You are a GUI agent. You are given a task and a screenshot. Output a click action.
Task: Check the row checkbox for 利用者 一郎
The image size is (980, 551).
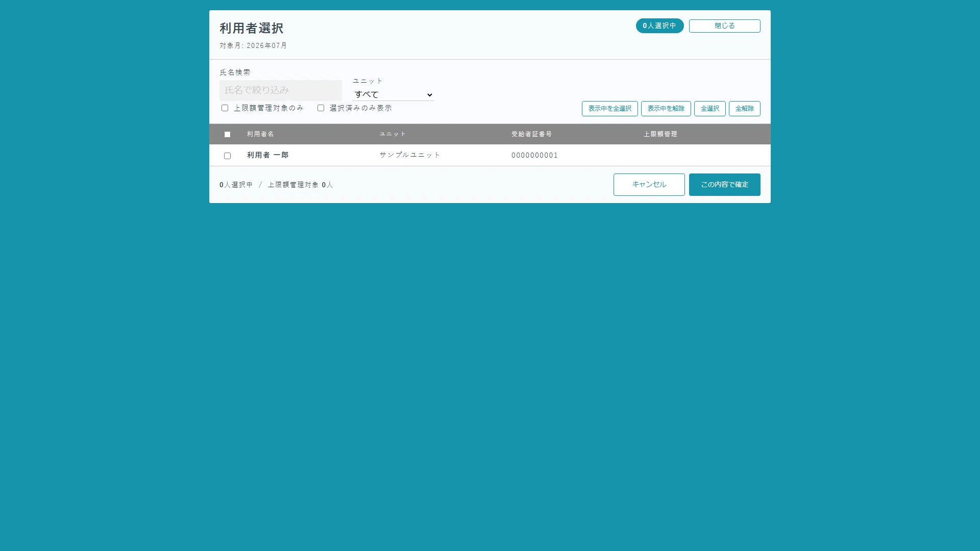click(227, 156)
